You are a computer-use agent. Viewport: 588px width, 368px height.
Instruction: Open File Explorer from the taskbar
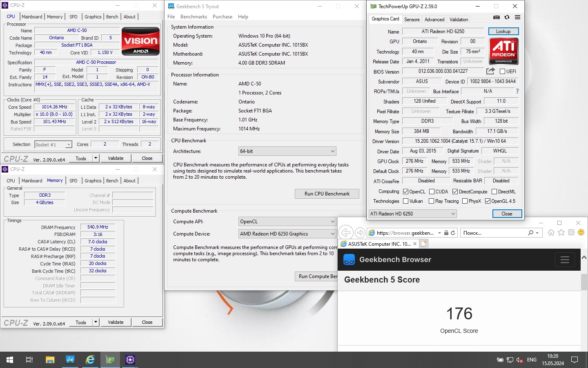[x=50, y=360]
